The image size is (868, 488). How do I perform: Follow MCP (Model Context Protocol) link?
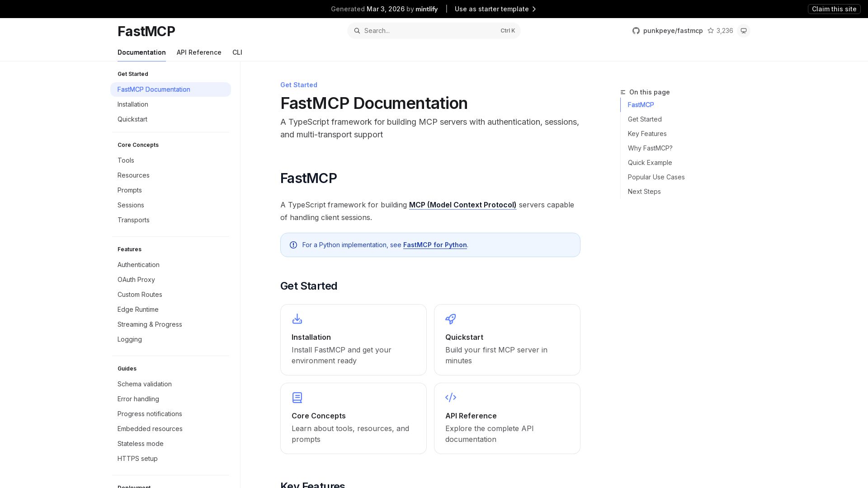pos(462,205)
